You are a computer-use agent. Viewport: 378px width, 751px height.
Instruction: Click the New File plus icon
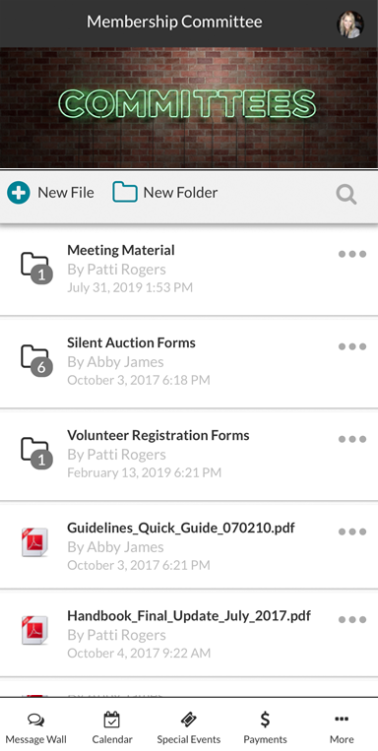19,193
